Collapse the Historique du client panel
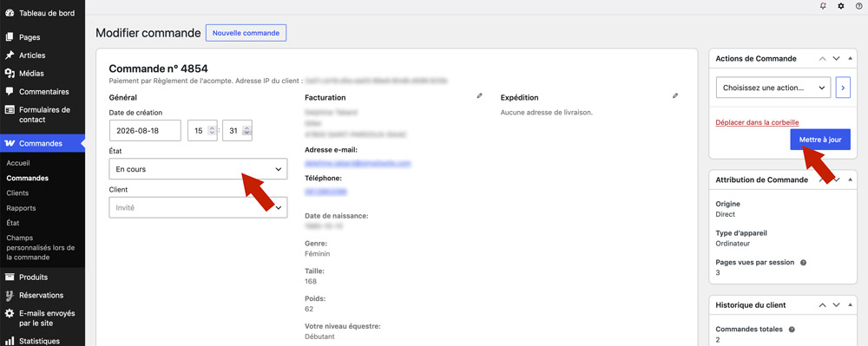 tap(851, 305)
